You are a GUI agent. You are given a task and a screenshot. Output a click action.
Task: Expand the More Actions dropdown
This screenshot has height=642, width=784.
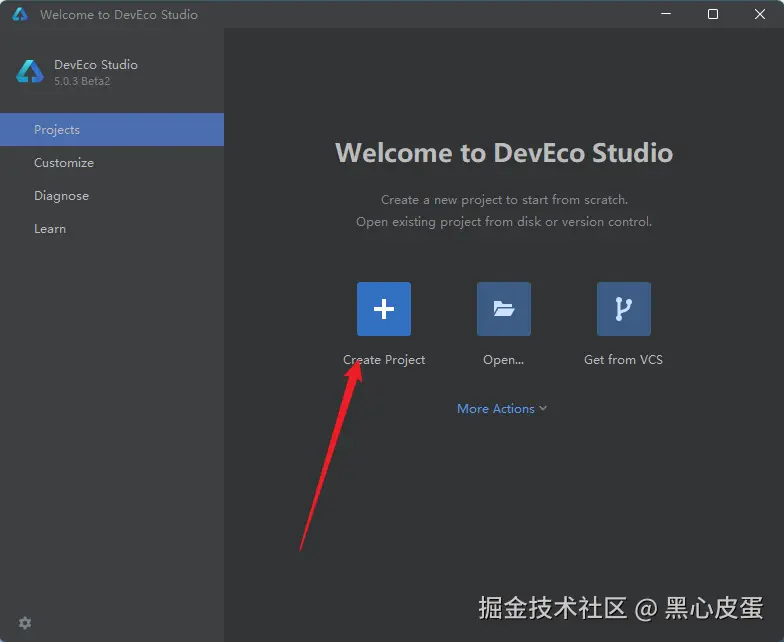(502, 408)
